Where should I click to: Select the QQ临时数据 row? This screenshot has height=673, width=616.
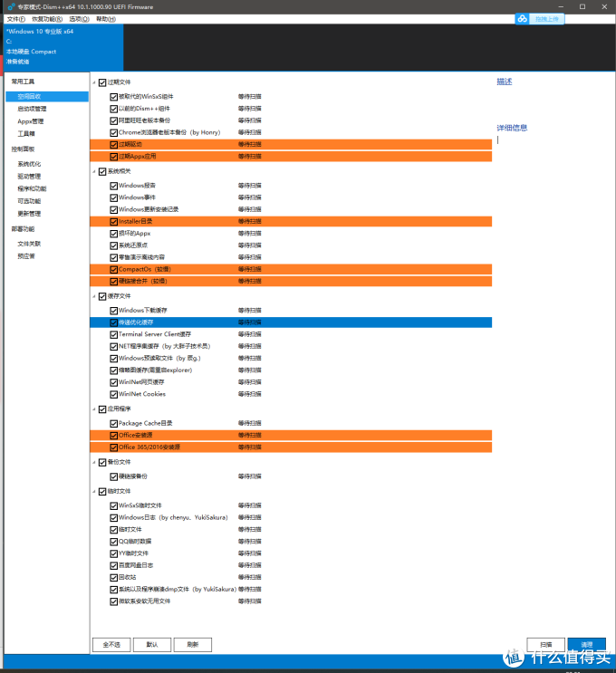tap(291, 542)
